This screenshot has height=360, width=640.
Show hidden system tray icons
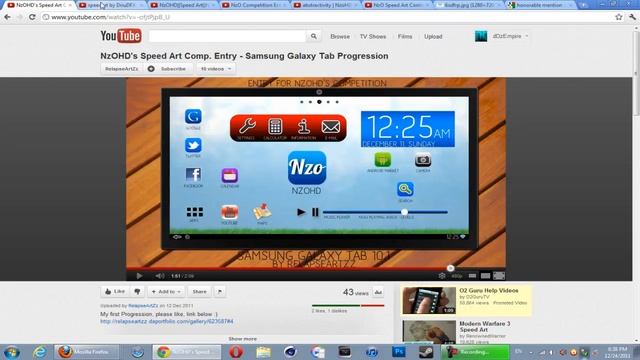531,352
